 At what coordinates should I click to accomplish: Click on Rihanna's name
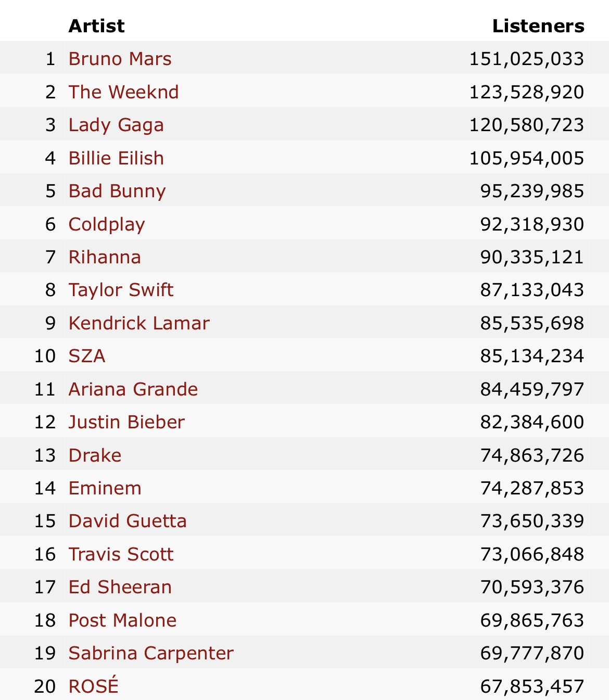tap(105, 257)
